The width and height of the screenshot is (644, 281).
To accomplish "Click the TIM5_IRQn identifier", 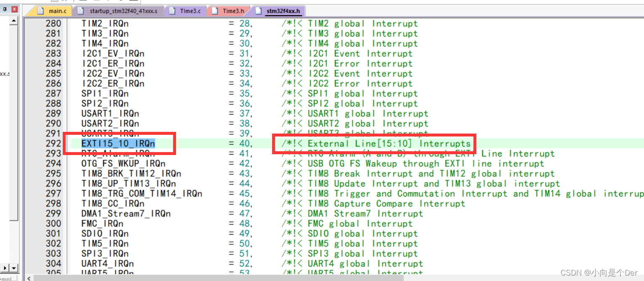I will 105,244.
